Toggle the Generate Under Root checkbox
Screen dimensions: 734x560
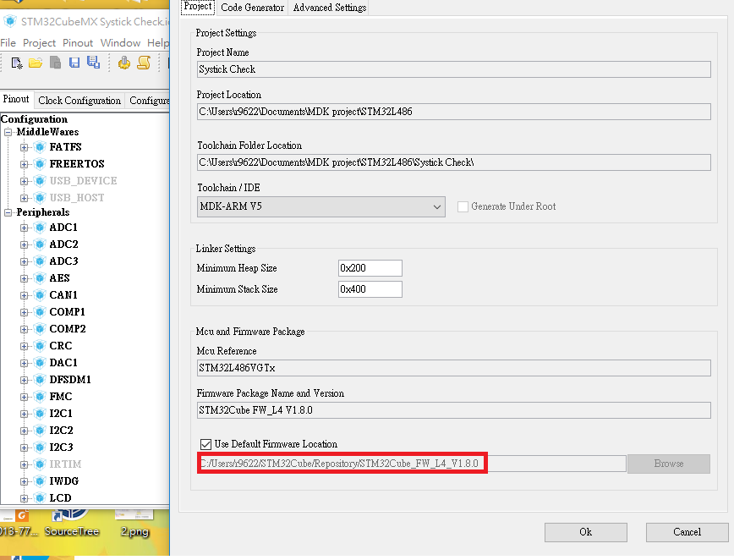(x=463, y=206)
